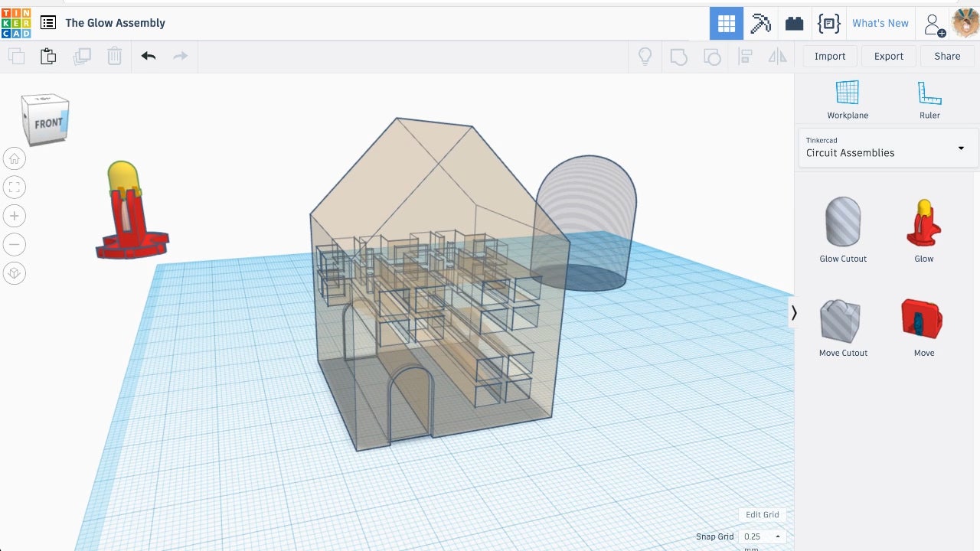The image size is (980, 551).
Task: Click the Mirror flip icon
Action: [x=777, y=56]
